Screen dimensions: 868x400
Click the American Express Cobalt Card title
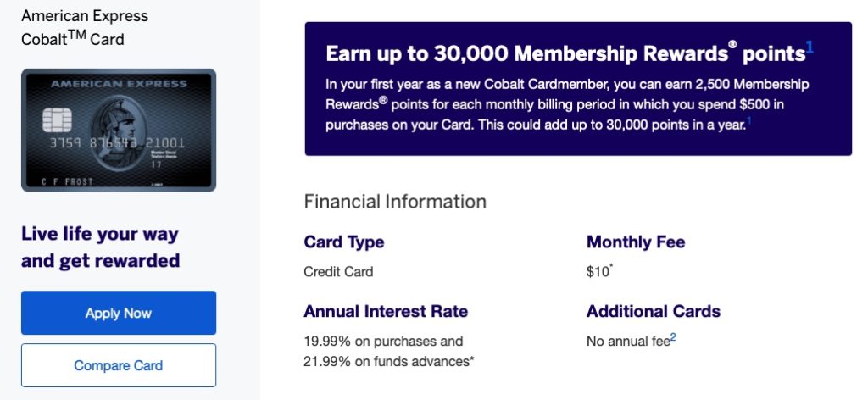[x=85, y=27]
